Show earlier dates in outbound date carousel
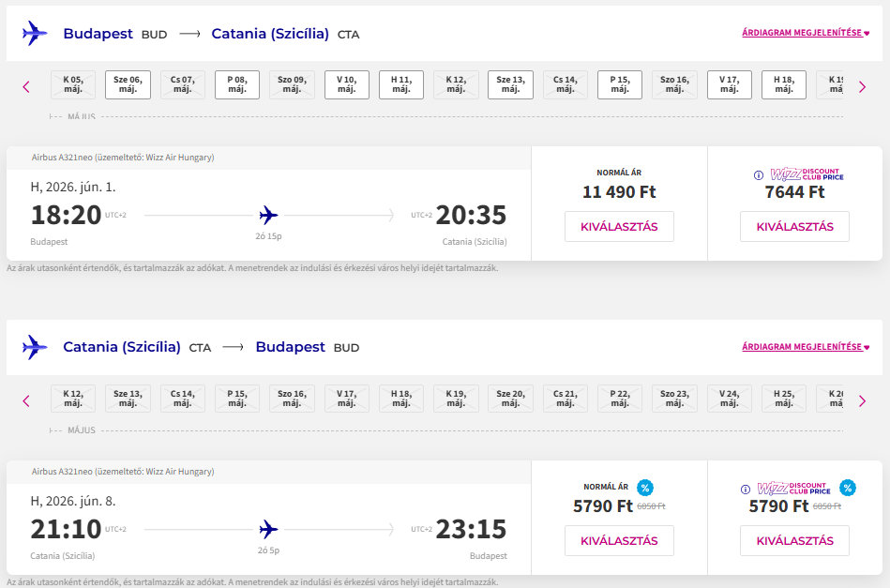This screenshot has width=890, height=588. (x=26, y=87)
